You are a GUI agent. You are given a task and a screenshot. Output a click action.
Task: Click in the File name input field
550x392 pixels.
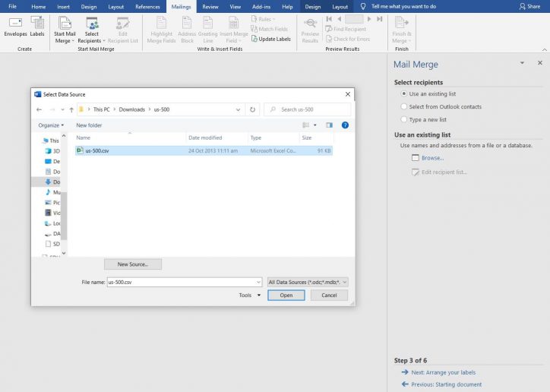pyautogui.click(x=181, y=282)
